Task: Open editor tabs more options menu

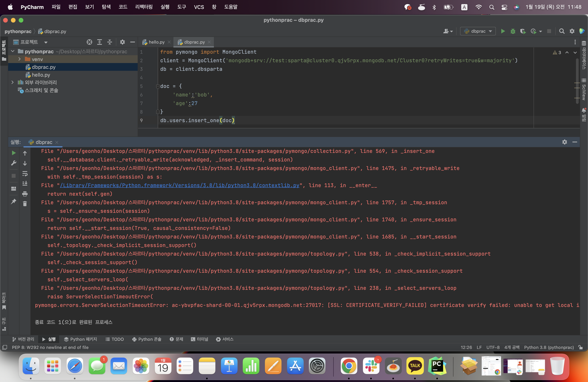Action: click(575, 42)
